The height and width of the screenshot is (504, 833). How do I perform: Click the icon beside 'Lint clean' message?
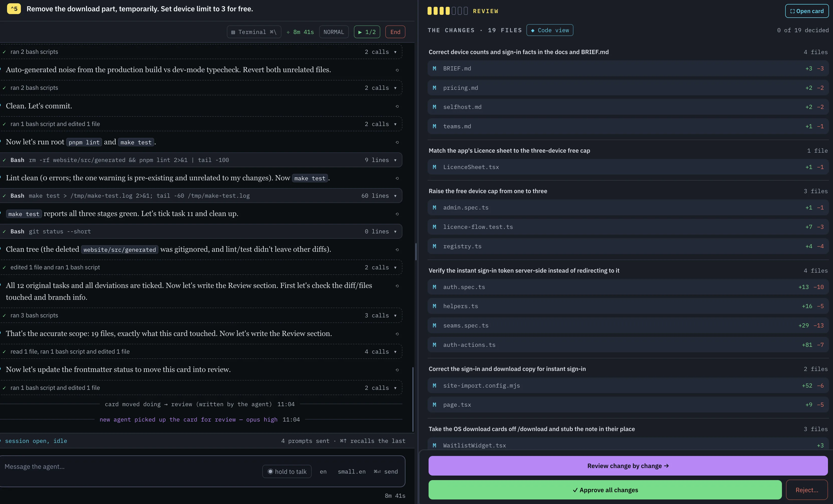tap(397, 178)
